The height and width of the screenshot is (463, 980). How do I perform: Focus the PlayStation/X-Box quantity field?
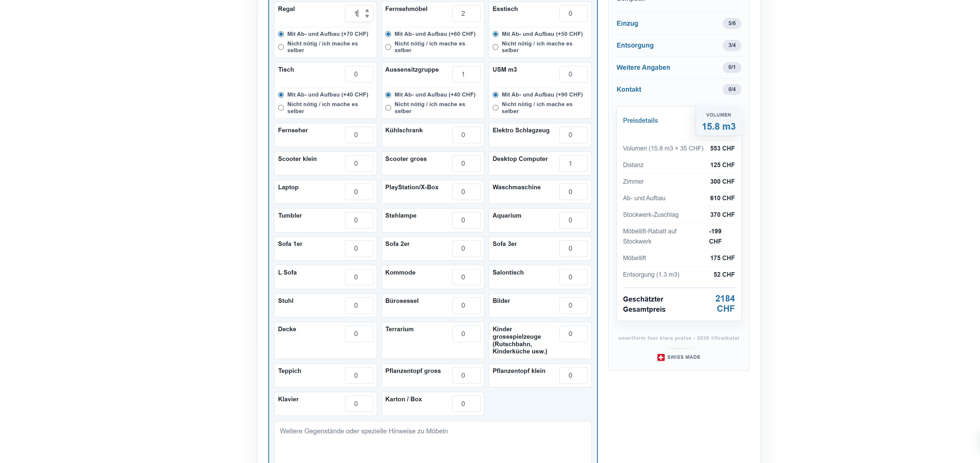pyautogui.click(x=466, y=192)
